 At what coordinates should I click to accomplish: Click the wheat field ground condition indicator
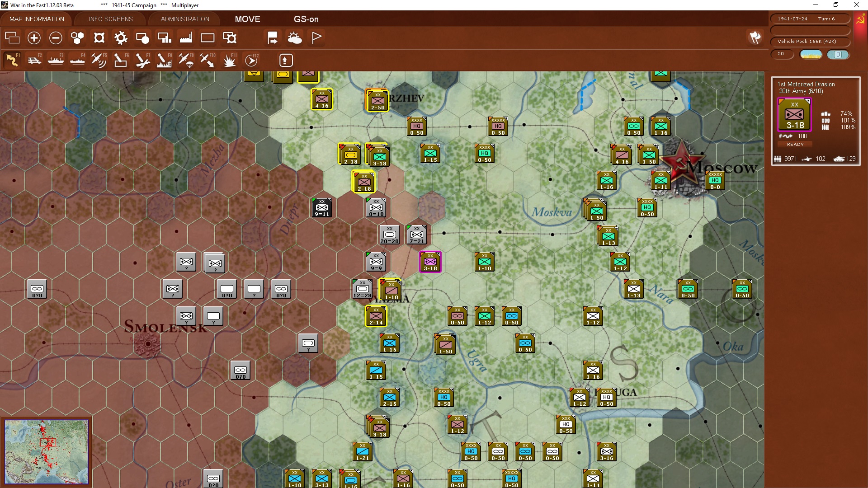coord(811,54)
